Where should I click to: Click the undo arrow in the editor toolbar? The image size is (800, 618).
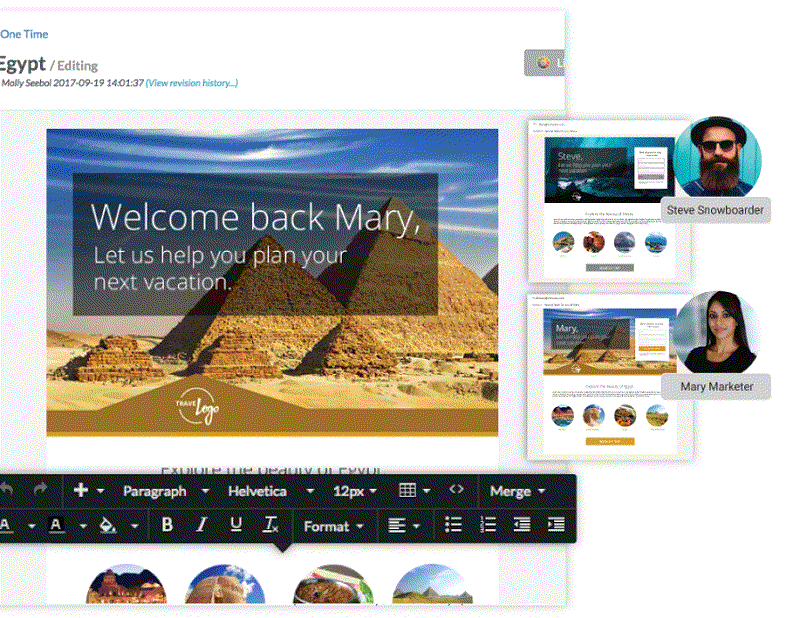[8, 491]
